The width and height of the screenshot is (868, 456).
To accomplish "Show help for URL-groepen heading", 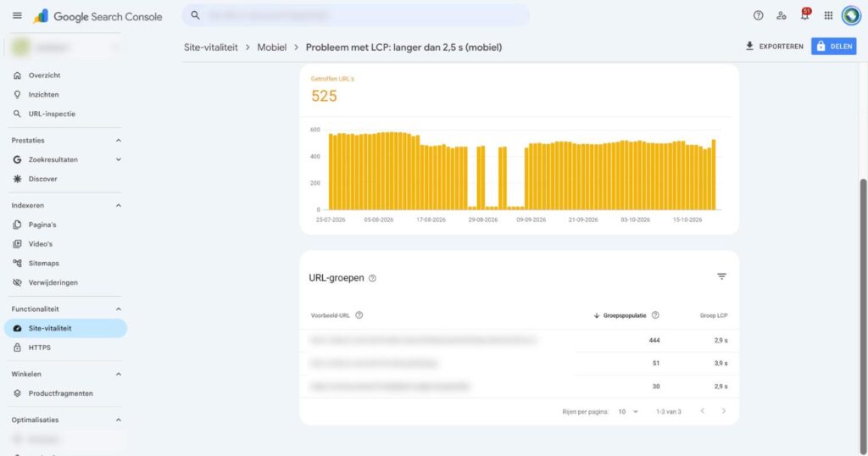I will click(x=373, y=278).
